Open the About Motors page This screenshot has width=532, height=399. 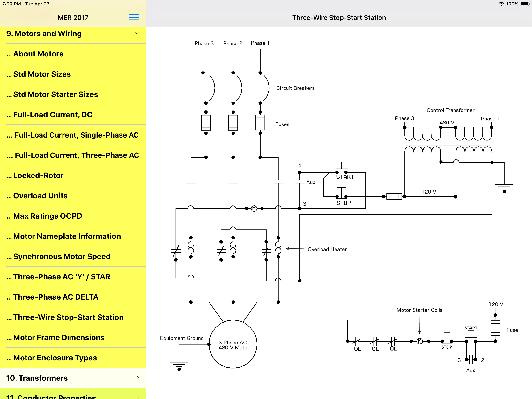[39, 54]
